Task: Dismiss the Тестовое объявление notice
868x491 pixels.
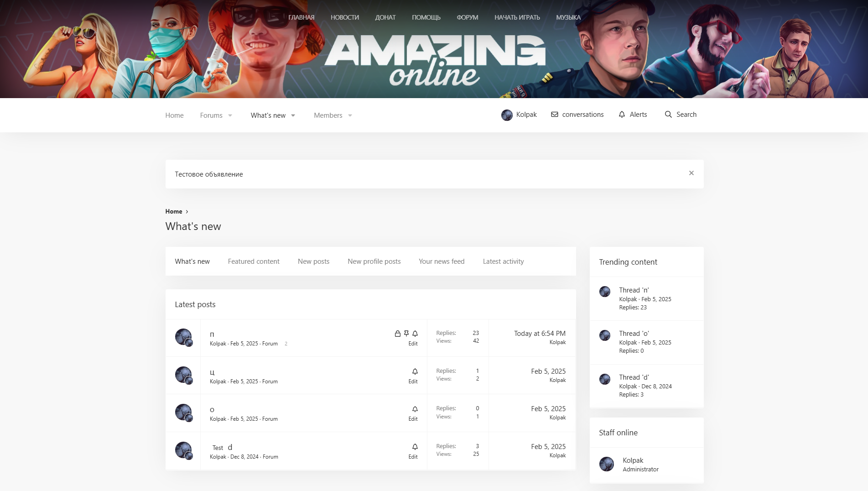Action: tap(691, 173)
